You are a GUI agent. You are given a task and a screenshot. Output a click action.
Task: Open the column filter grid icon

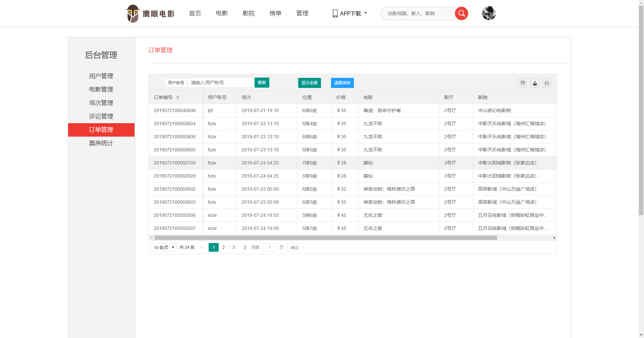[523, 83]
